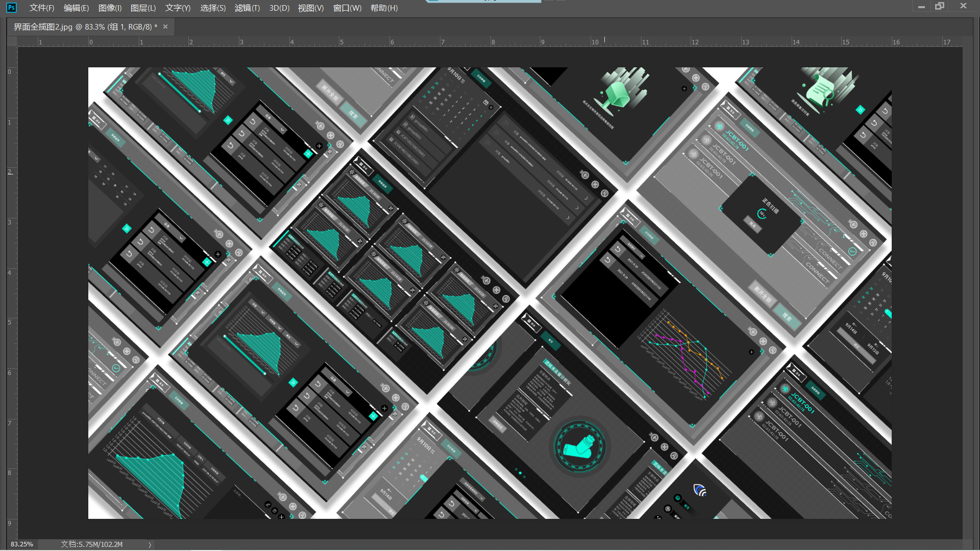The width and height of the screenshot is (980, 551).
Task: Open the 选择(S) menu
Action: pos(213,8)
